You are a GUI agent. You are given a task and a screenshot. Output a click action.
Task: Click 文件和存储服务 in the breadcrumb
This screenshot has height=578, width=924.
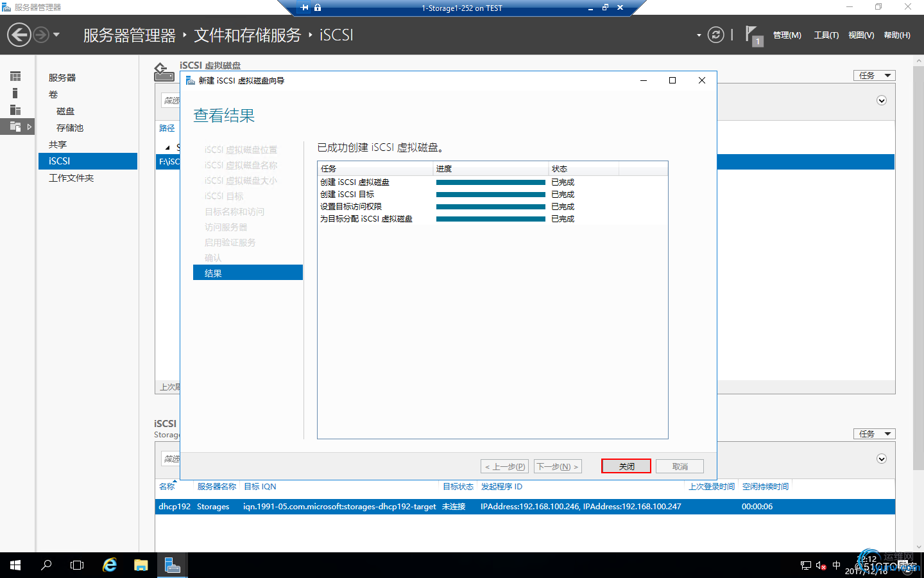(x=247, y=35)
